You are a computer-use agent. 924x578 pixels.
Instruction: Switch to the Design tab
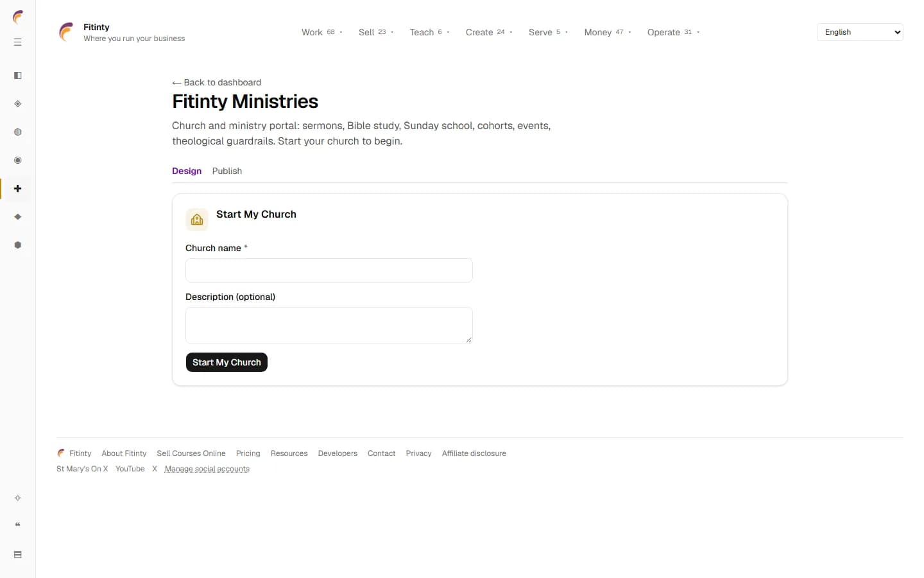[187, 171]
